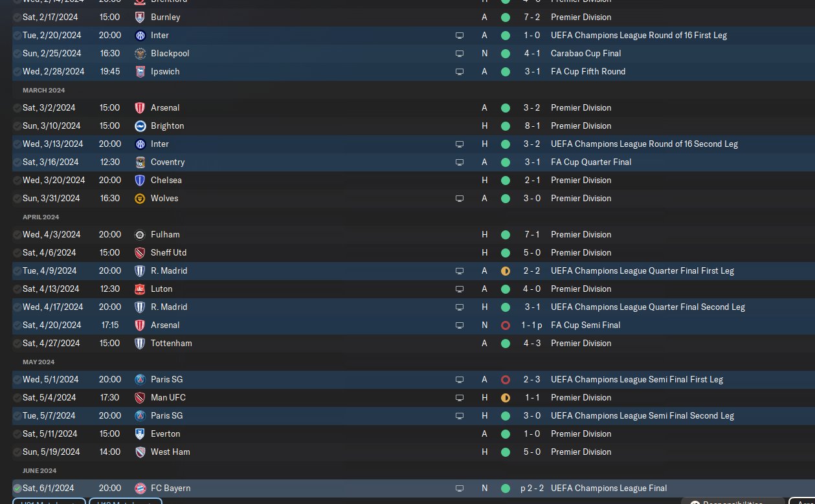Open the 4 - 3 result versus Tottenham

point(531,343)
